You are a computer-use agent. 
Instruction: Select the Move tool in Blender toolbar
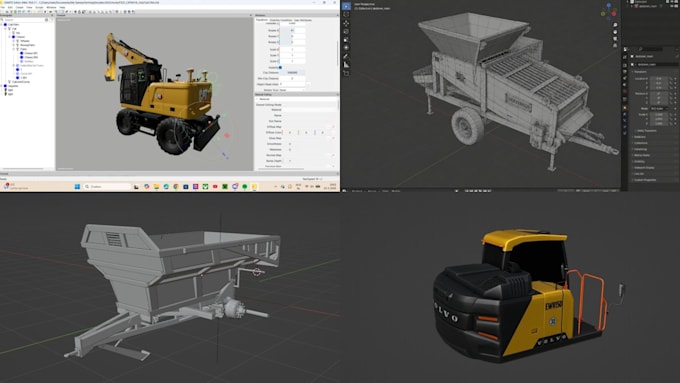[346, 23]
